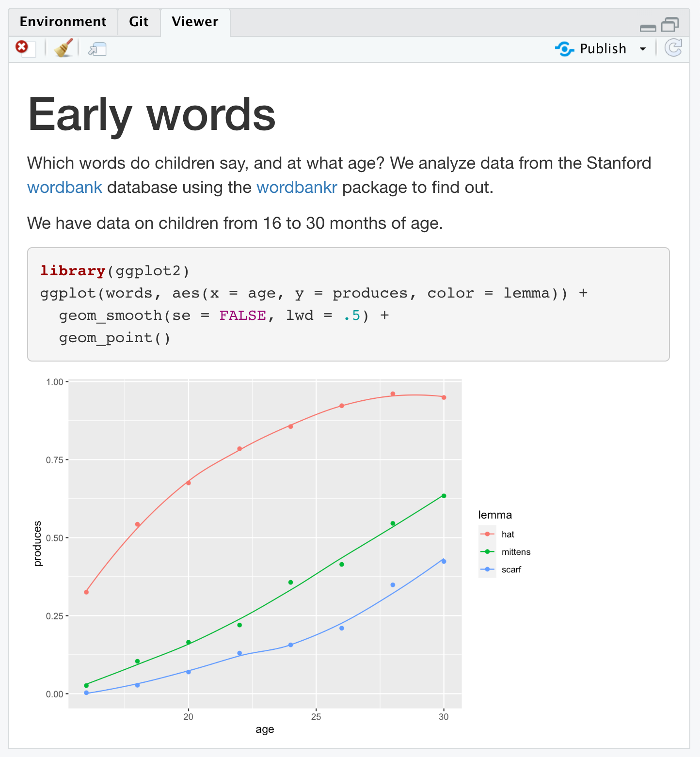
Task: Follow the wordbank database link
Action: coord(64,188)
